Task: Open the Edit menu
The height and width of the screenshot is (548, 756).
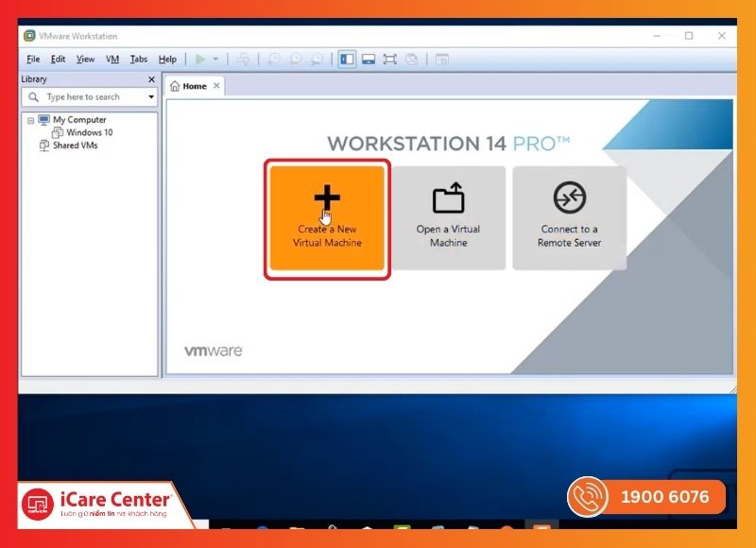Action: tap(58, 60)
